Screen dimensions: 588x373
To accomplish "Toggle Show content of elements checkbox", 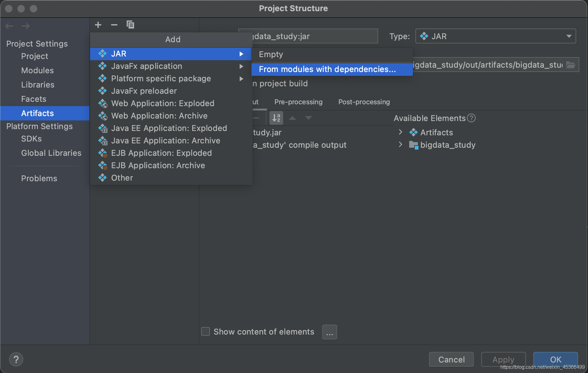I will (206, 331).
